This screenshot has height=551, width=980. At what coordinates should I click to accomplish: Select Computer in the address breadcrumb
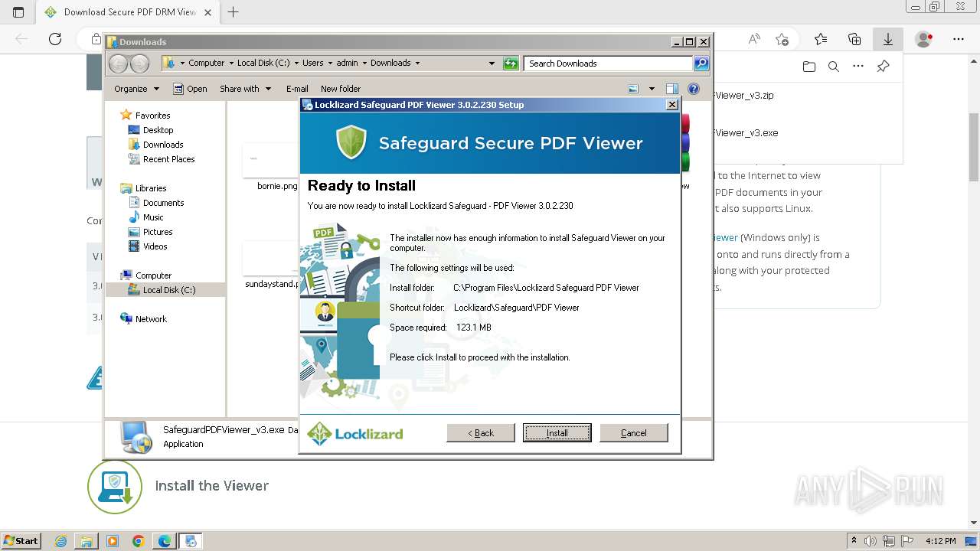tap(206, 63)
